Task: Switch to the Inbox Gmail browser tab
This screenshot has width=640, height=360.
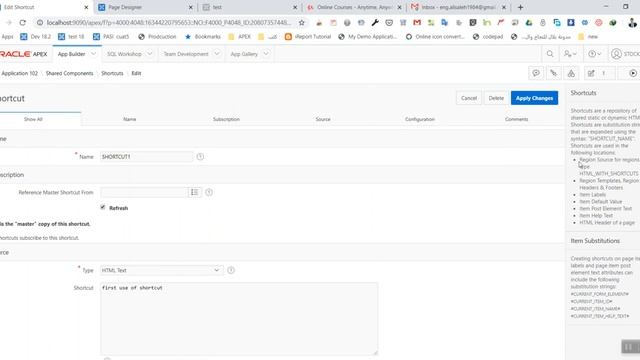Action: [x=458, y=7]
